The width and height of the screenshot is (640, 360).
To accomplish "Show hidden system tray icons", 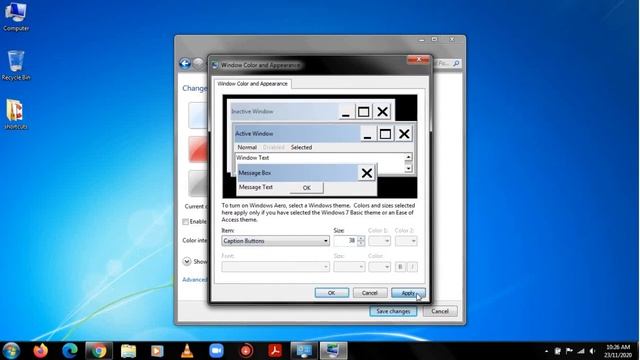I will tap(546, 351).
